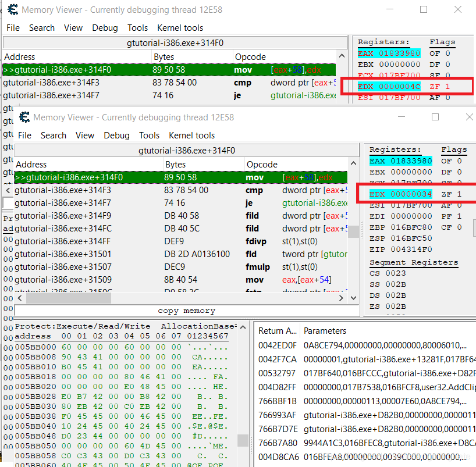
Task: Open Search menu in back Memory Viewer
Action: coord(42,28)
